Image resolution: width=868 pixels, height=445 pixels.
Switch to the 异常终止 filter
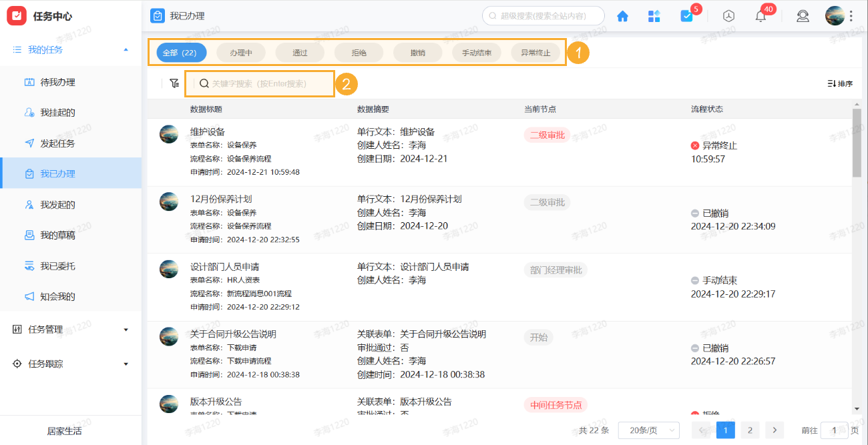pos(535,52)
